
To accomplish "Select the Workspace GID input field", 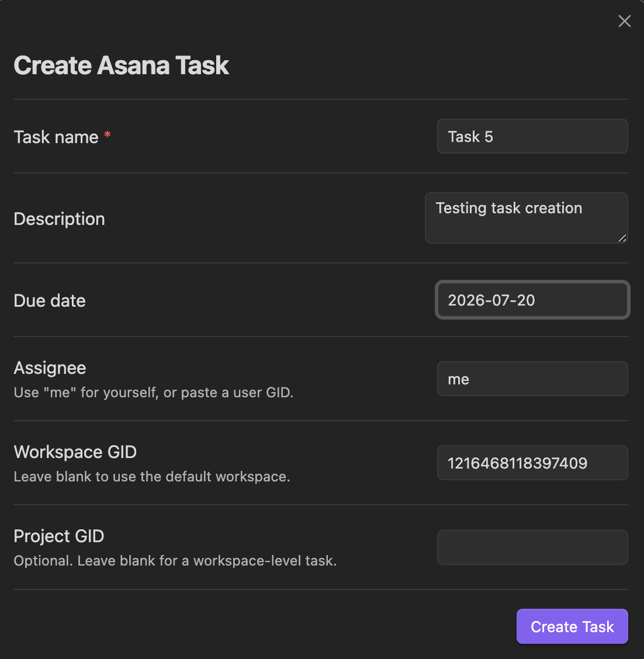I will pos(532,463).
